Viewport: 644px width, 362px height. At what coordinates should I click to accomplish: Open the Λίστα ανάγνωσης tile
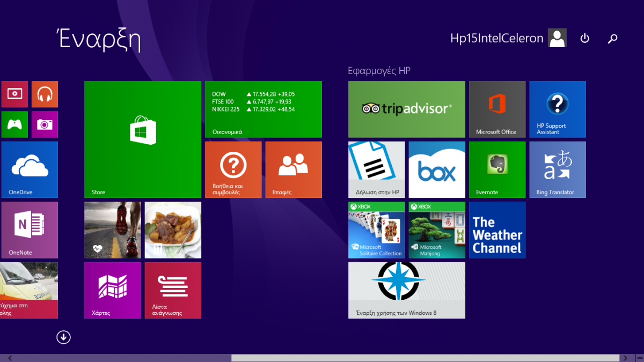(173, 290)
